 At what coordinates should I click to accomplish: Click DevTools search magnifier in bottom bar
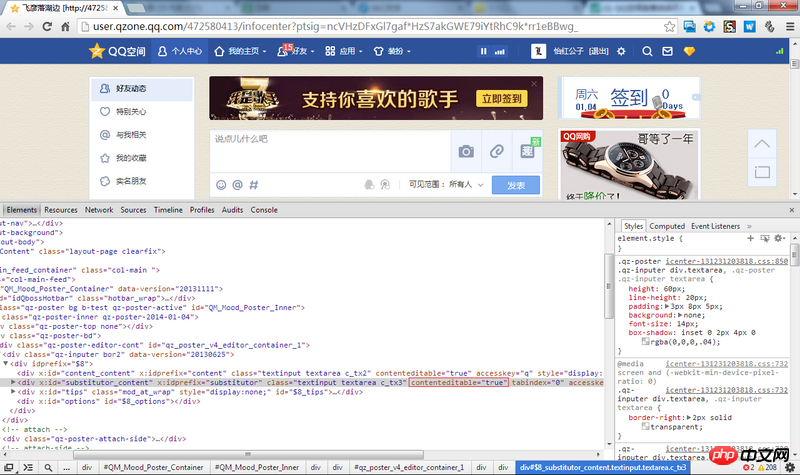click(48, 467)
